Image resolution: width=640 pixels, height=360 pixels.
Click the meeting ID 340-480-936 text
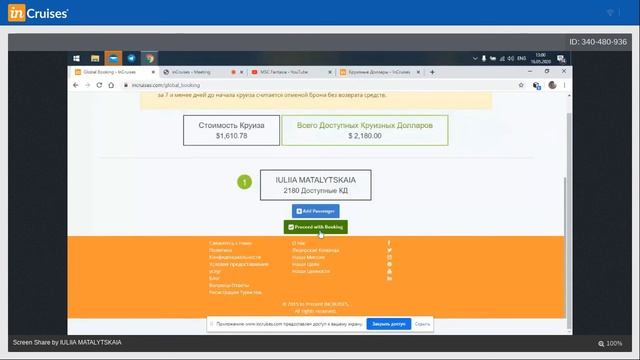click(x=598, y=42)
